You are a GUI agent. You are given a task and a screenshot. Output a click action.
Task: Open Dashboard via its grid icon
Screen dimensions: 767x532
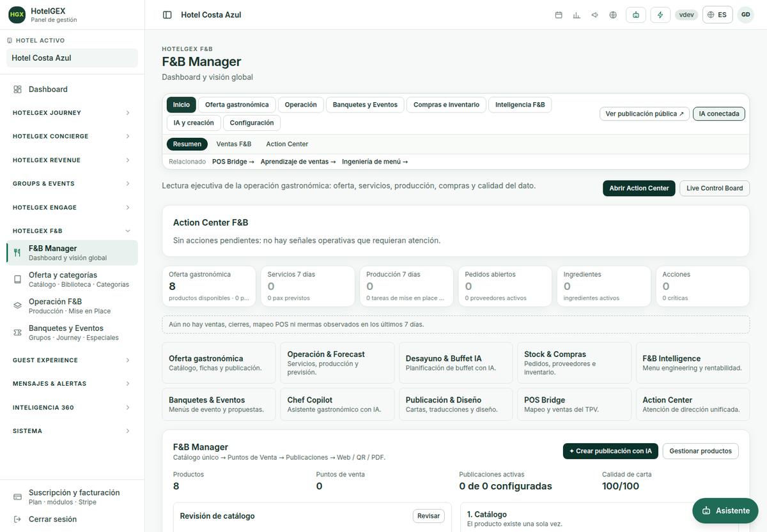18,89
